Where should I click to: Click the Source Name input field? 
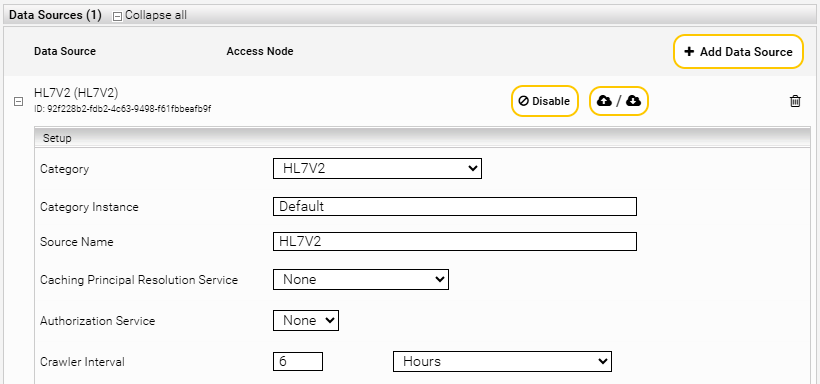pos(454,241)
